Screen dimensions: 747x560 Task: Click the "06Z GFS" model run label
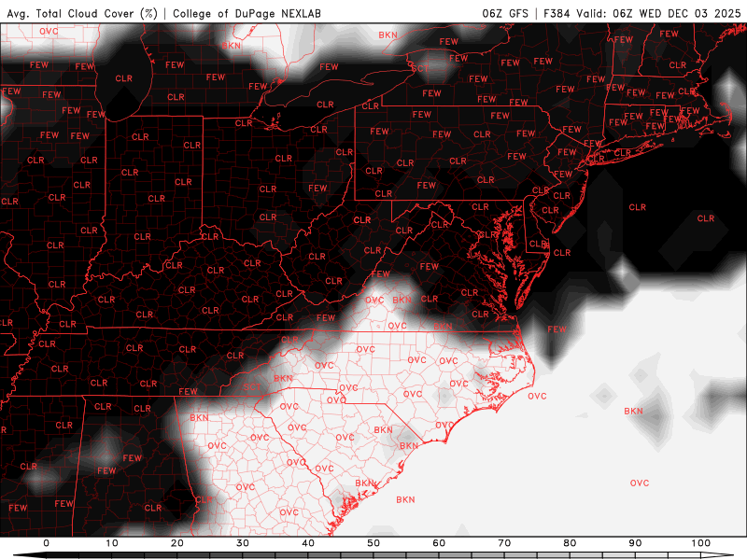(x=505, y=13)
